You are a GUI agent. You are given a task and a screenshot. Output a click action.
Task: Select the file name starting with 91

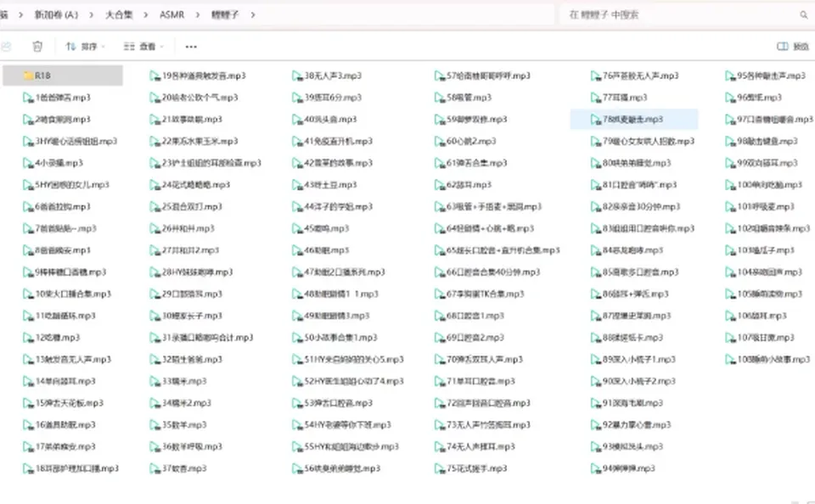click(632, 403)
